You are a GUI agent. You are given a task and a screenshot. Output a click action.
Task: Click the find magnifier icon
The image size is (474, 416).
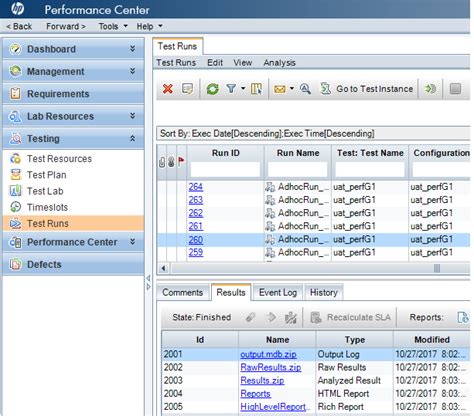305,89
